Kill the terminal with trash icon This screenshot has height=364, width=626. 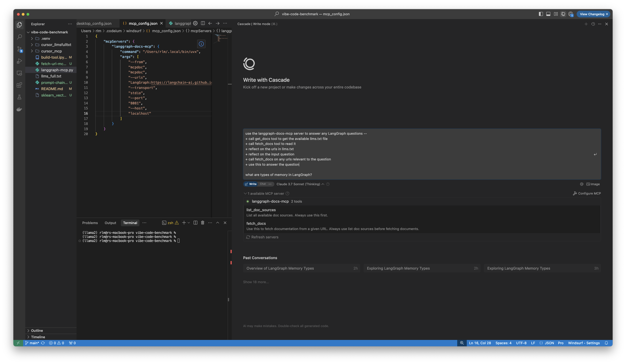coord(202,223)
